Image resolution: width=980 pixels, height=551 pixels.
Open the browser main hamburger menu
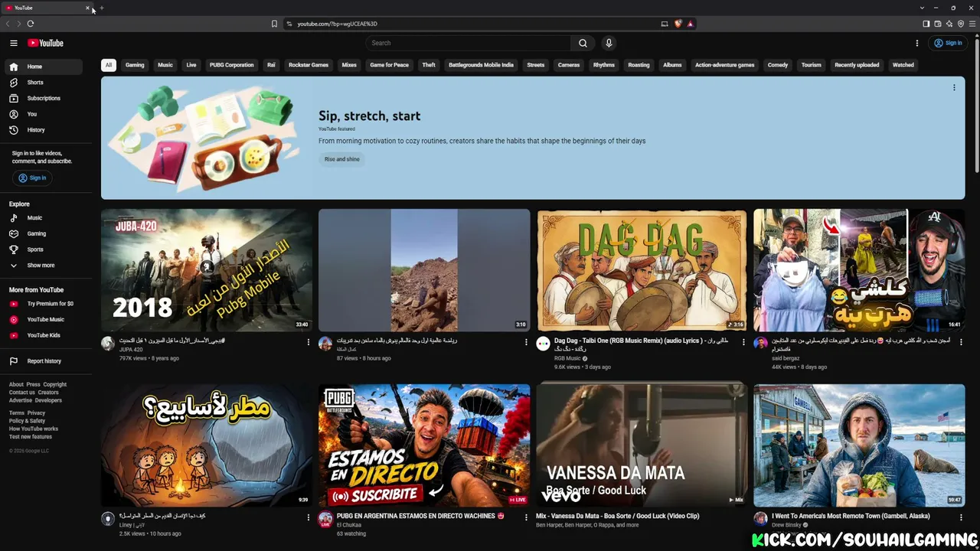(973, 24)
